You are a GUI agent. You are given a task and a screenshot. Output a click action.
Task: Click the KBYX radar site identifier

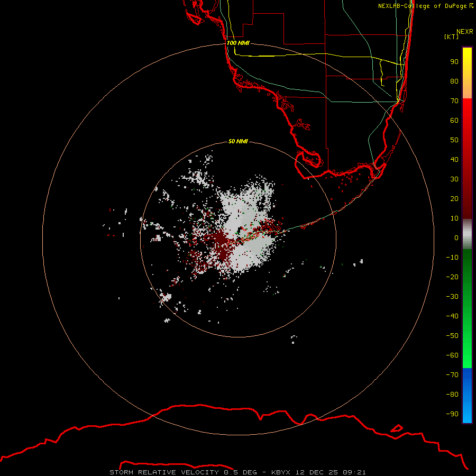pyautogui.click(x=280, y=472)
